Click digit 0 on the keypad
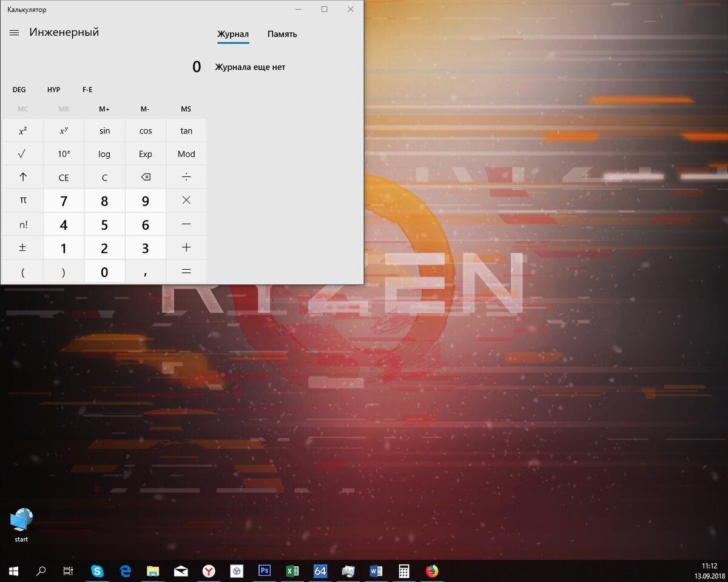Image resolution: width=728 pixels, height=582 pixels. click(x=104, y=272)
